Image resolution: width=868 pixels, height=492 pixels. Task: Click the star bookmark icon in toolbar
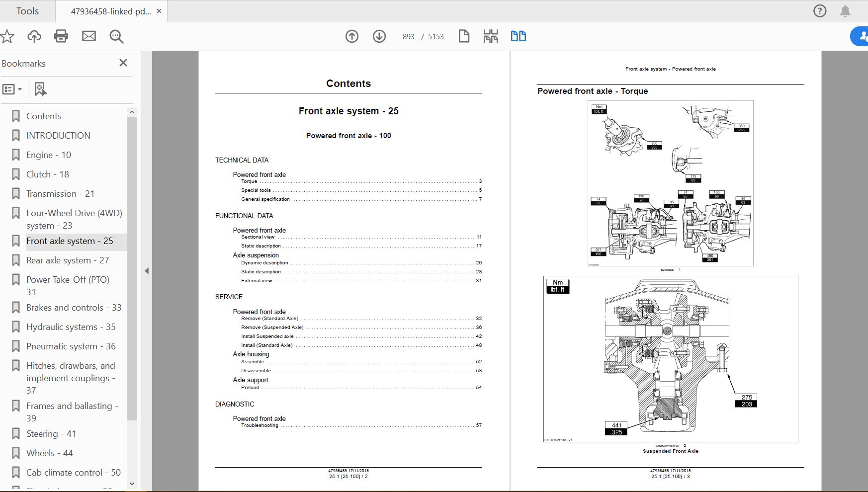pos(7,36)
